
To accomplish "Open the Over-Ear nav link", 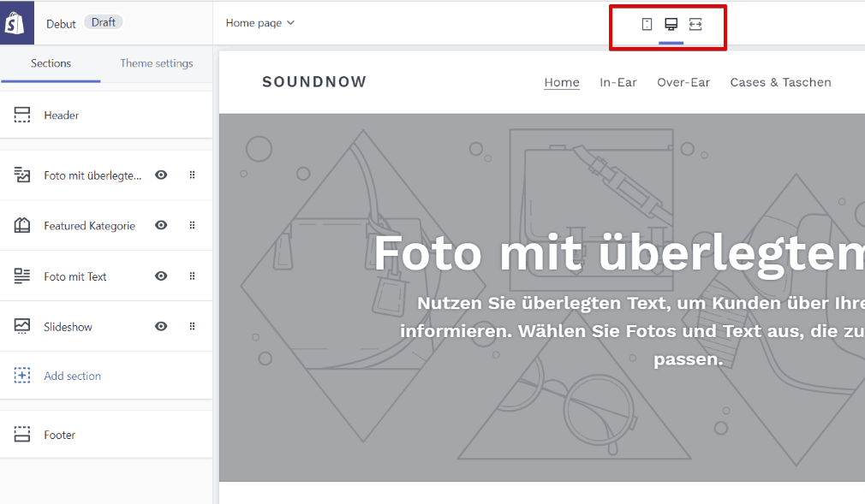I will [x=683, y=83].
